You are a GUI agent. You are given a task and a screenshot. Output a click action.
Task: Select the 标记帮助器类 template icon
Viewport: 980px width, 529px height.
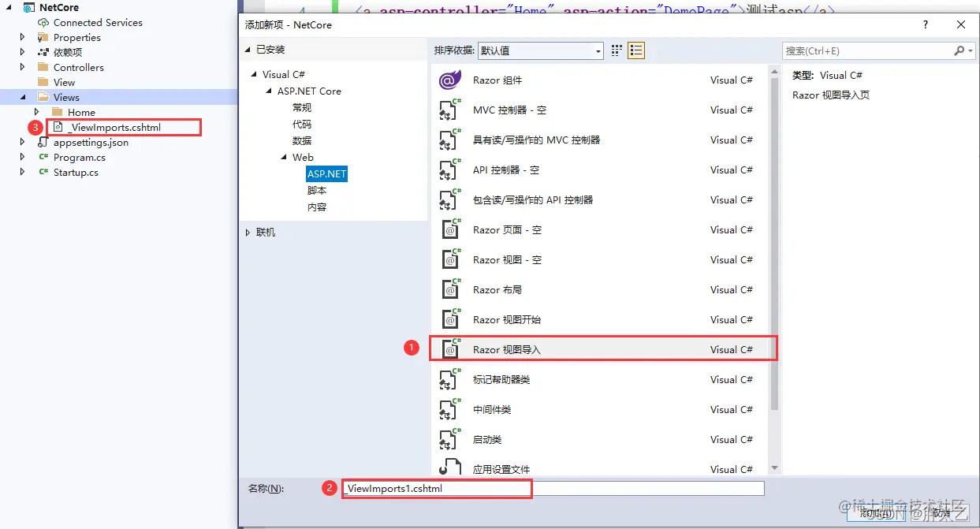pyautogui.click(x=450, y=379)
